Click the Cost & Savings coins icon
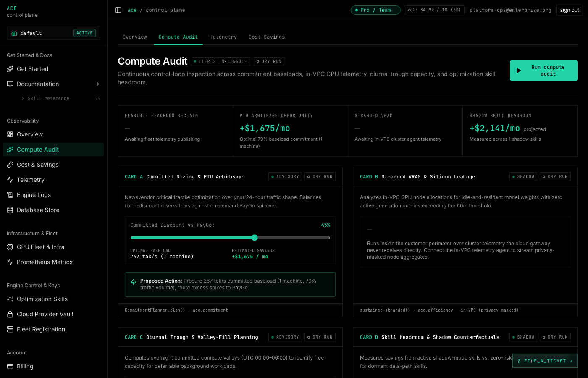The height and width of the screenshot is (378, 588). (10, 165)
